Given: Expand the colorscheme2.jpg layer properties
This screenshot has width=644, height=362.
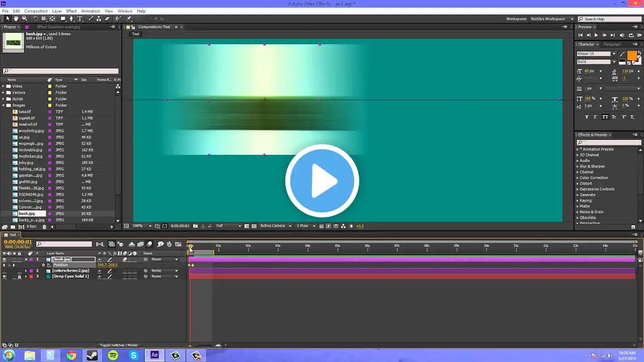Looking at the screenshot, I should click(x=26, y=271).
